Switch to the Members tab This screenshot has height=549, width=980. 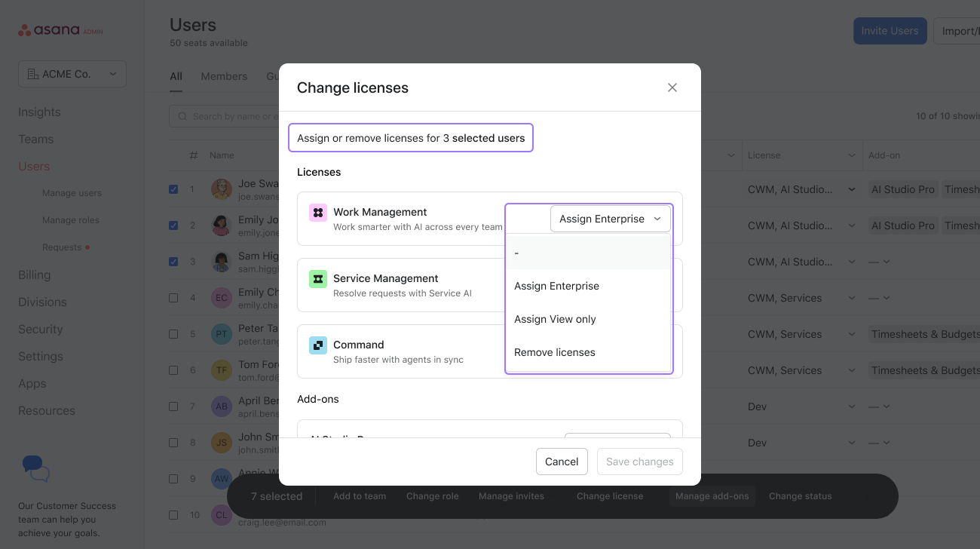click(x=224, y=76)
